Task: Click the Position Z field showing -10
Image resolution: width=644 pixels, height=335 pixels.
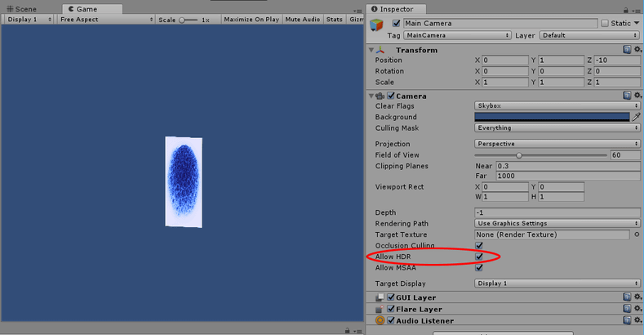Action: (x=617, y=60)
